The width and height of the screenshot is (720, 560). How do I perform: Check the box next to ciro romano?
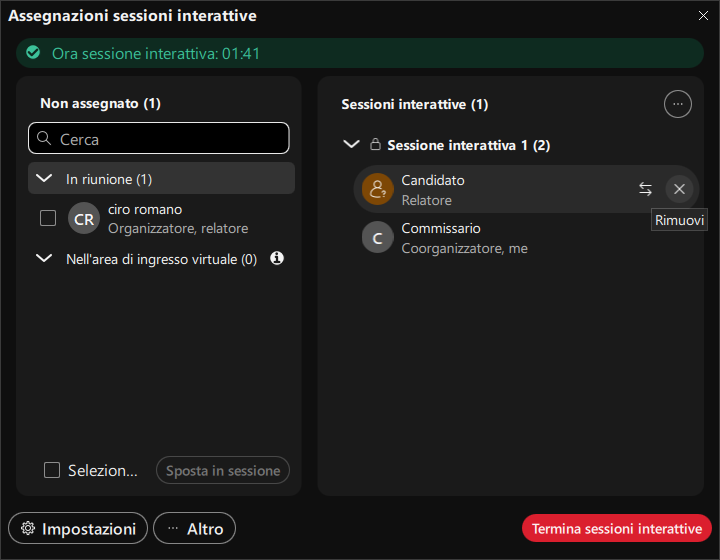[x=48, y=218]
